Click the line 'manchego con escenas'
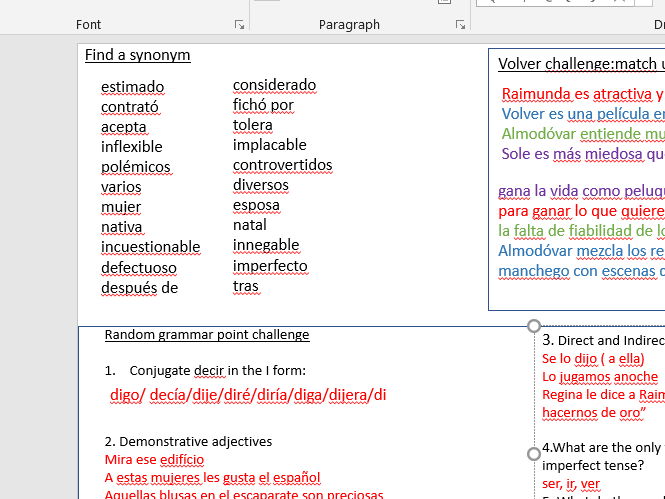 click(581, 271)
